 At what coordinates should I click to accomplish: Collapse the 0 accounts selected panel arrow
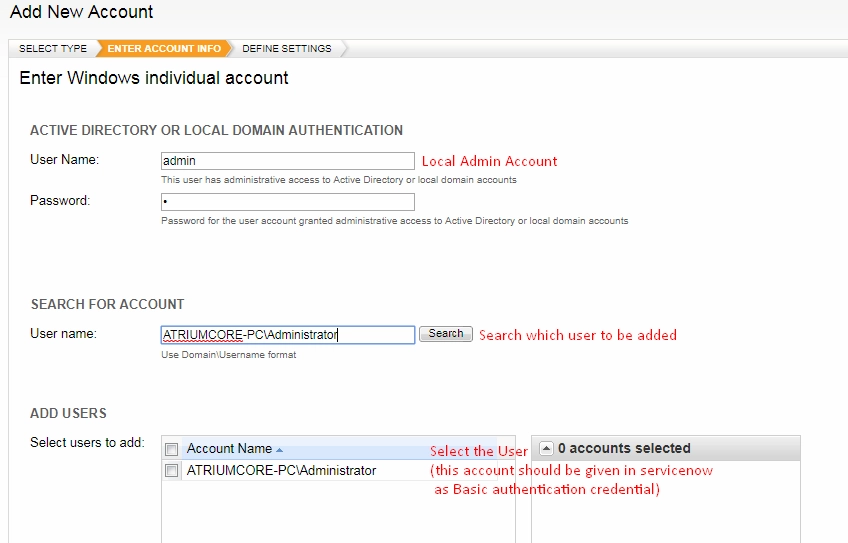(x=546, y=448)
